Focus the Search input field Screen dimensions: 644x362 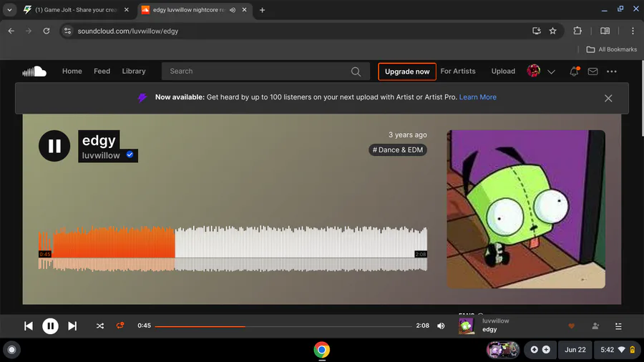265,72
